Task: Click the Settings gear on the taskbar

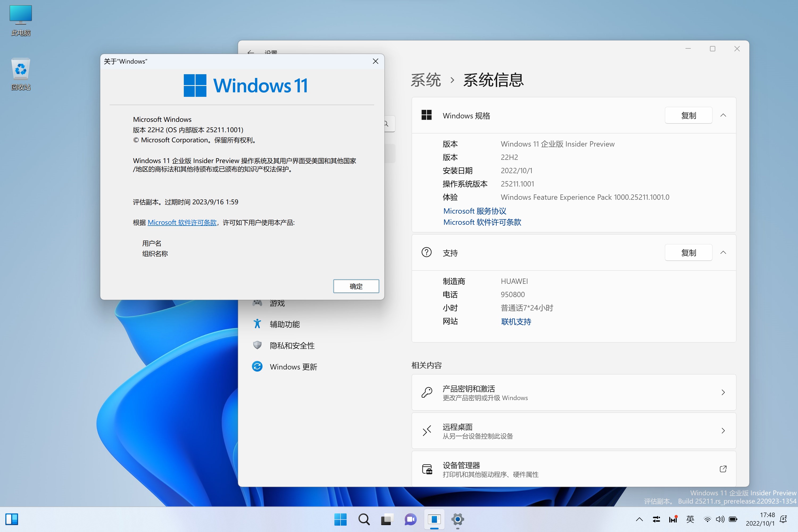Action: coord(457,519)
